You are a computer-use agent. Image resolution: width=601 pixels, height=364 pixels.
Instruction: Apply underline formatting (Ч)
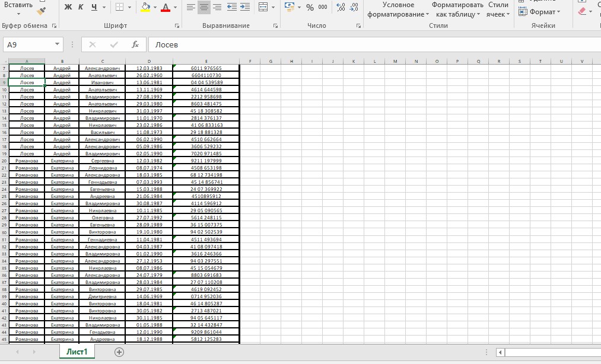94,7
